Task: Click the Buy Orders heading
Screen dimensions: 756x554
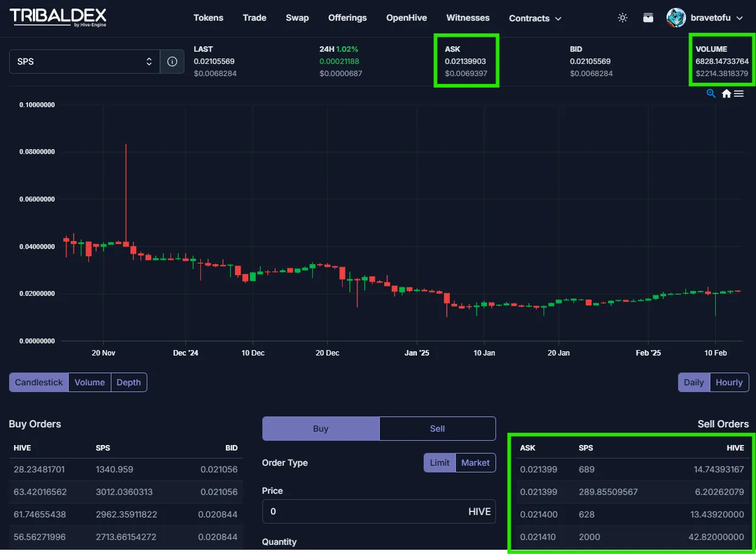Action: coord(35,424)
